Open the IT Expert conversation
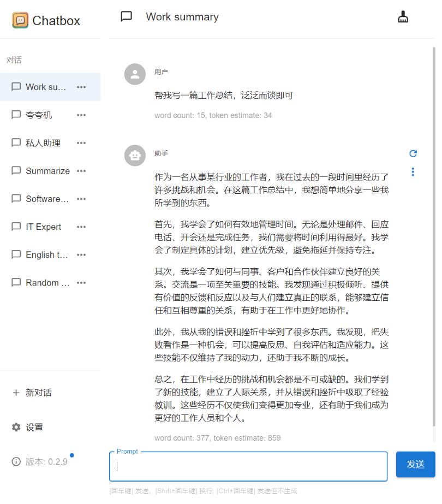Viewport: 442px width, 504px height. [x=50, y=227]
